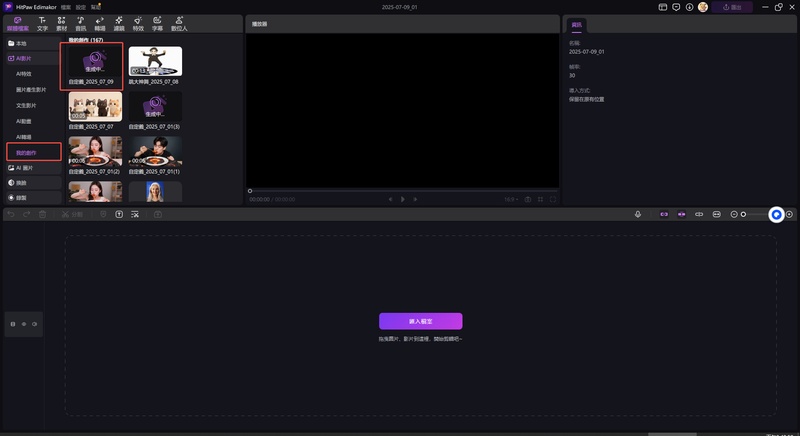Screen dimensions: 800x436
Task: Open the 檔案 (File) menu
Action: pos(63,7)
